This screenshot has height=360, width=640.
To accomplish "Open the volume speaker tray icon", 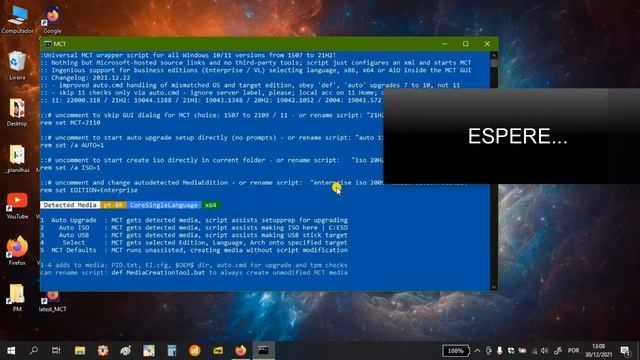I will coord(544,351).
